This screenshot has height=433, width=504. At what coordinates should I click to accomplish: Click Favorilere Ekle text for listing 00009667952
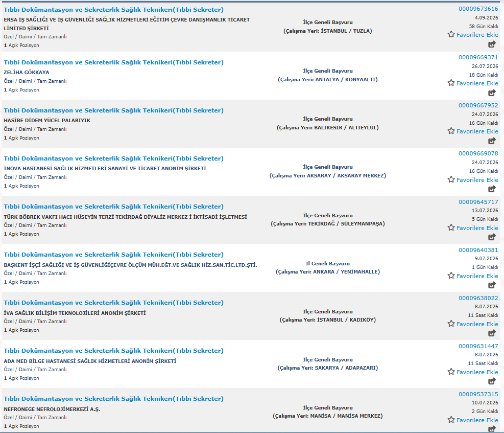(x=477, y=131)
